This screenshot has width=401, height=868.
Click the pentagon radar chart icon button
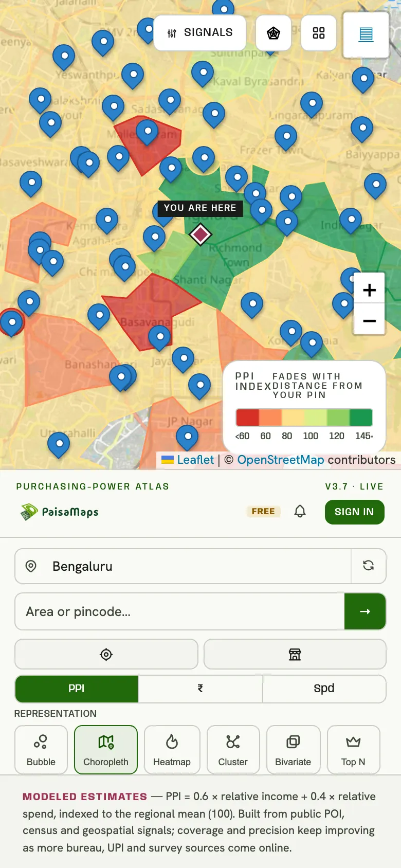(274, 33)
